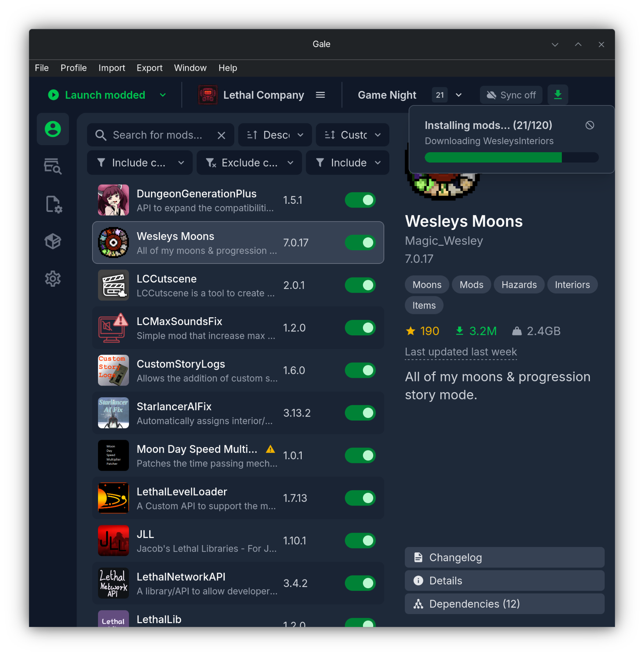The width and height of the screenshot is (644, 656).
Task: View the Dependencies (12) list
Action: pyautogui.click(x=504, y=604)
